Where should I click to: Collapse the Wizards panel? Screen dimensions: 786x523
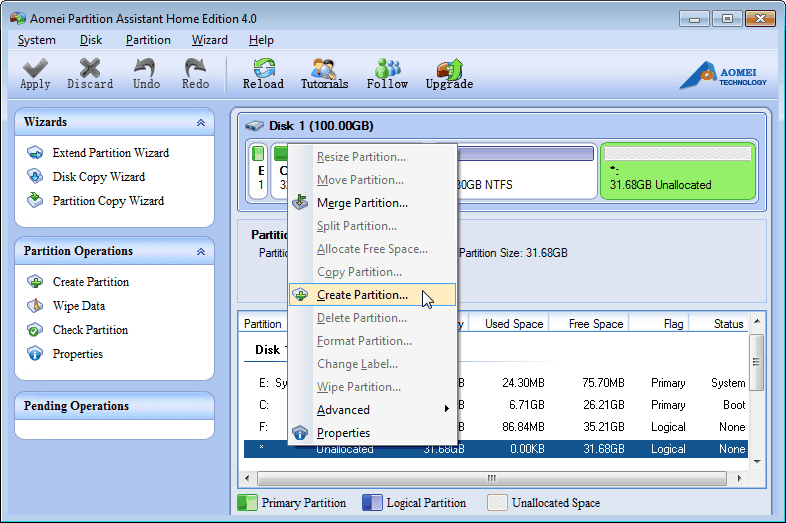tap(201, 122)
